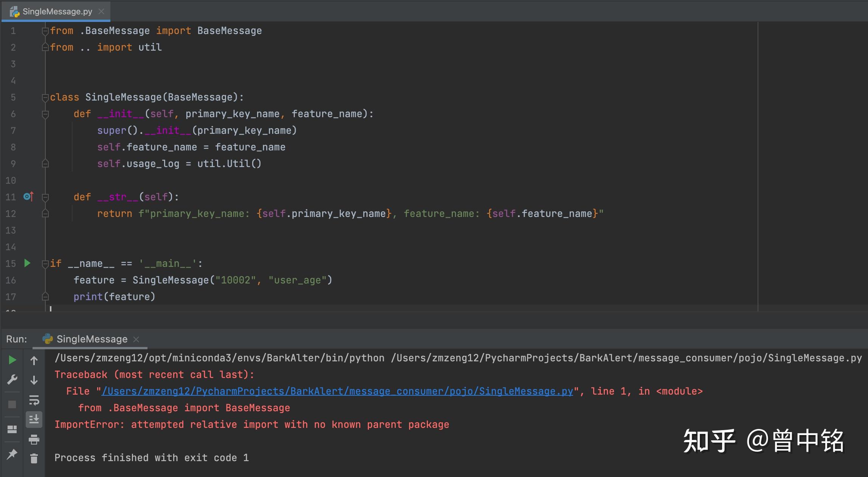The image size is (868, 477).
Task: Open the SingleMessage.py link in the traceback
Action: point(337,391)
